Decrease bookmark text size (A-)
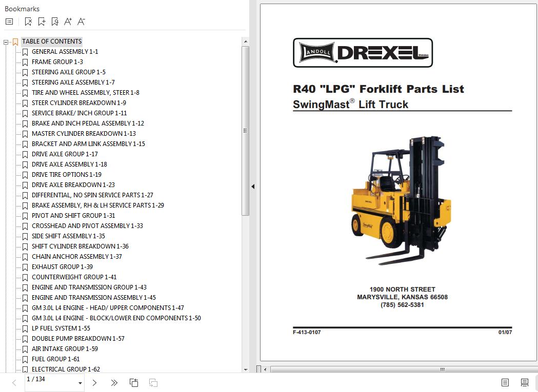Viewport: 538px width, 392px height. click(81, 22)
